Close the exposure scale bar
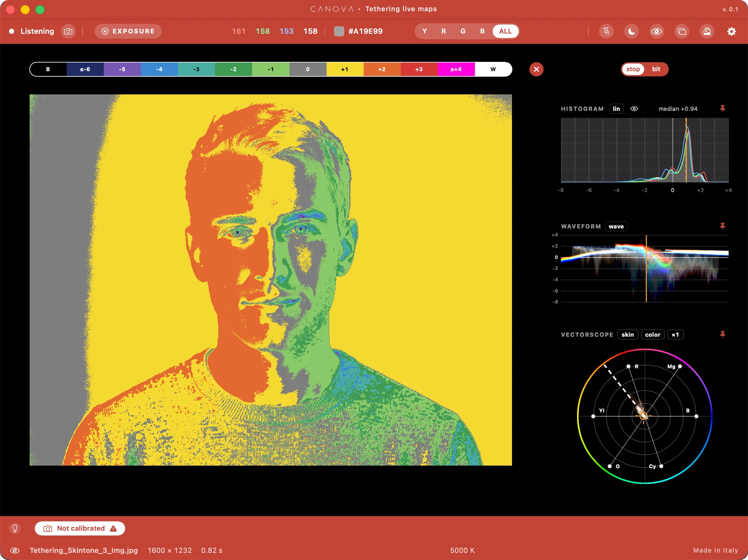 point(536,69)
